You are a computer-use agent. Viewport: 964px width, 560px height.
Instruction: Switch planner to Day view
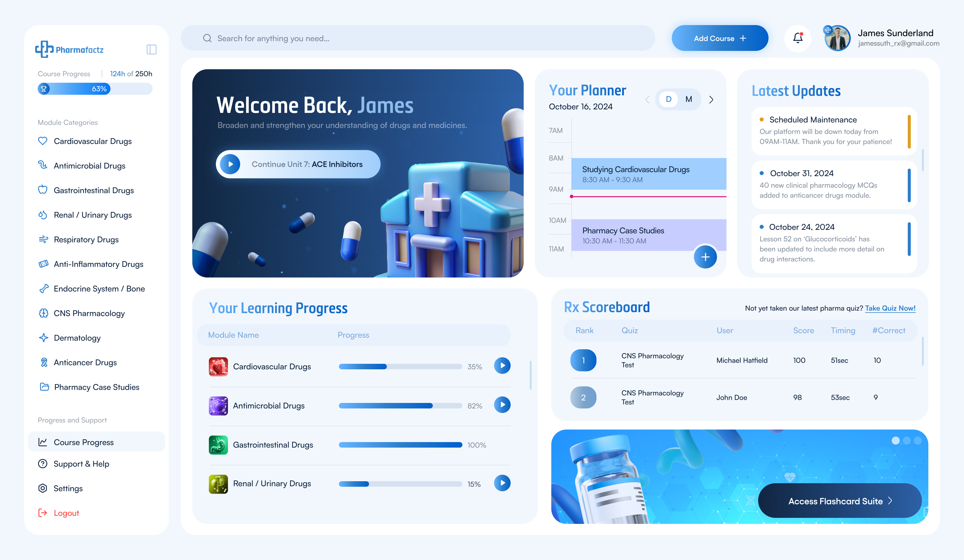(668, 99)
